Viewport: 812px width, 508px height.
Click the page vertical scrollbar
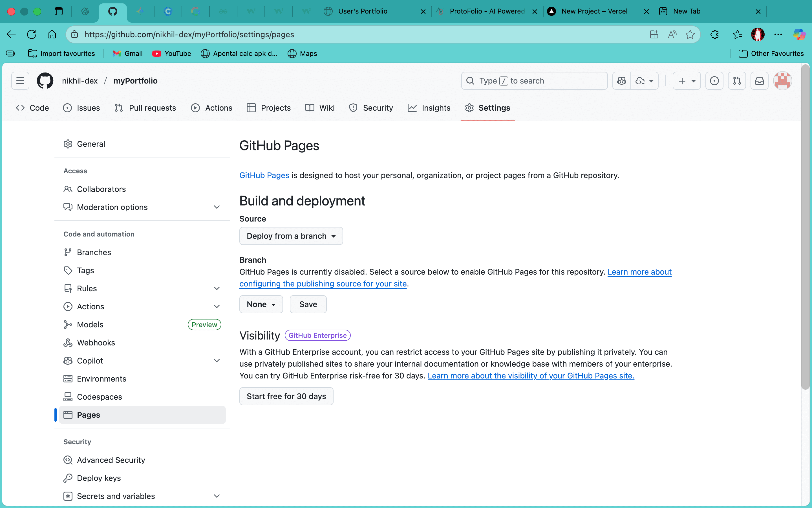pos(805,227)
